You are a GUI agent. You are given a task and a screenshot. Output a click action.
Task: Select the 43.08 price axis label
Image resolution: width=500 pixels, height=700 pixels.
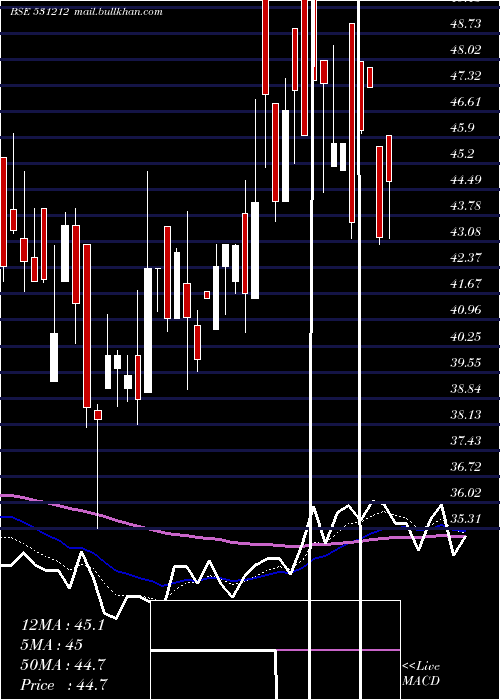466,232
